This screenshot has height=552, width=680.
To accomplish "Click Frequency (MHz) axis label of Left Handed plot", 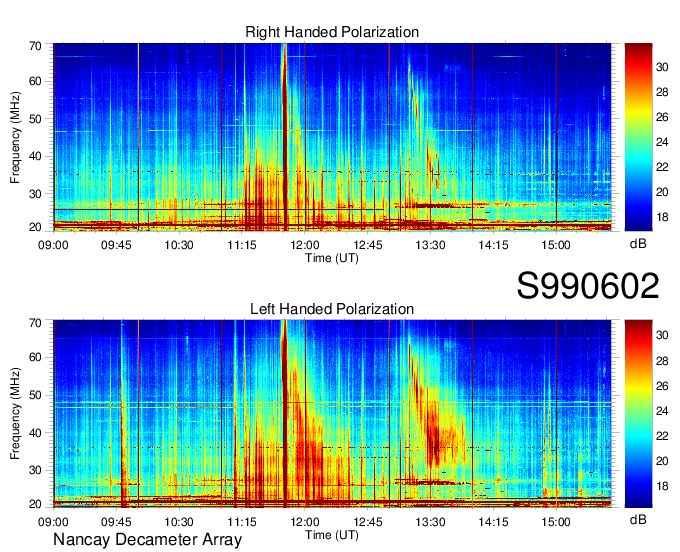I will coord(15,414).
